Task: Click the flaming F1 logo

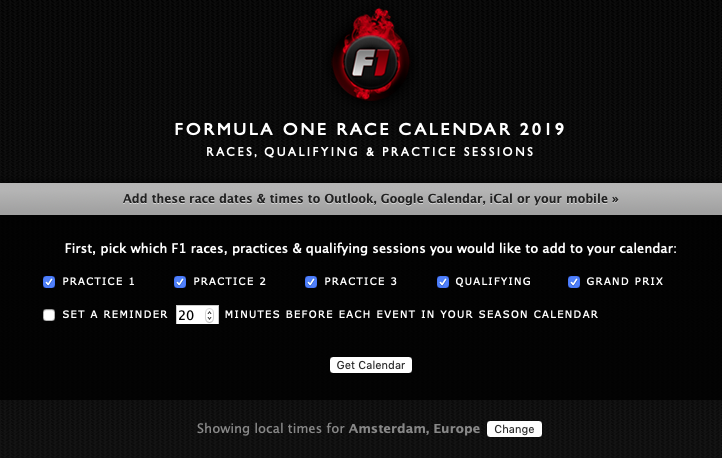Action: pos(371,54)
